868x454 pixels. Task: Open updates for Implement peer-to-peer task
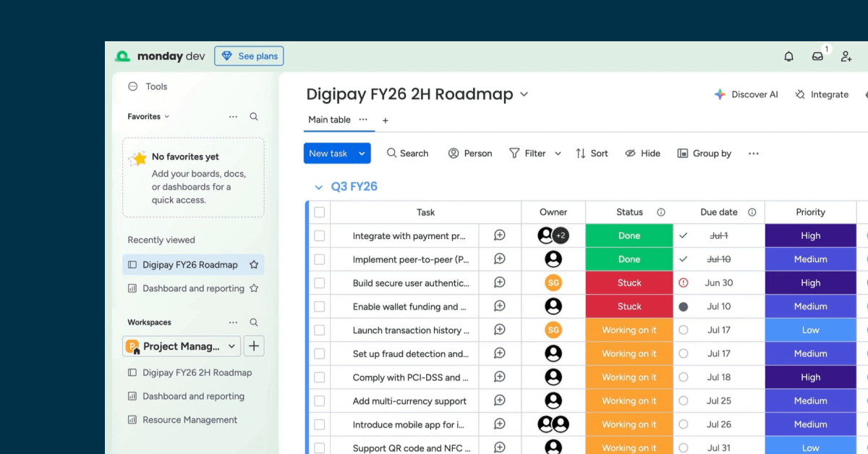point(499,258)
